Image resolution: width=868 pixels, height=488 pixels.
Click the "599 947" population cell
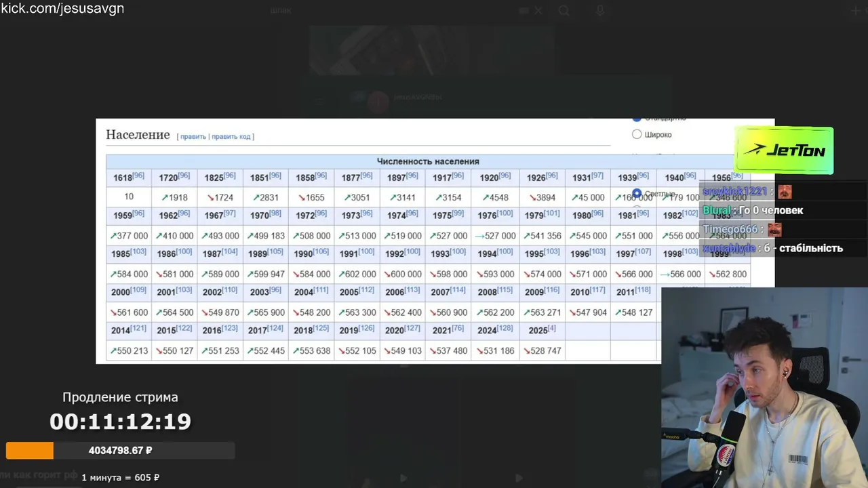coord(266,274)
